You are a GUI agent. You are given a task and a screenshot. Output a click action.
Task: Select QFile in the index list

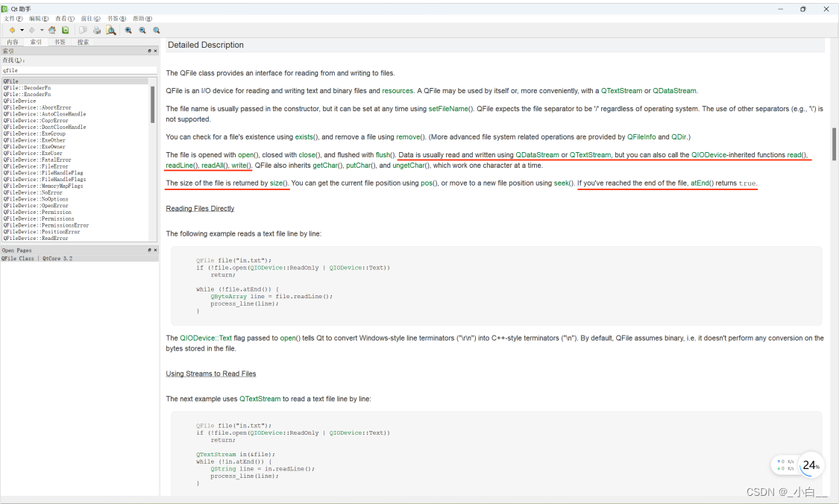75,81
